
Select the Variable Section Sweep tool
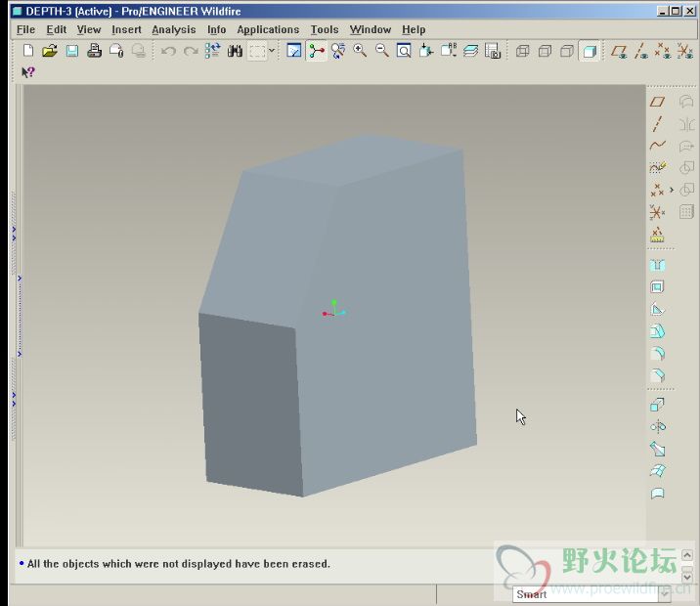658,449
